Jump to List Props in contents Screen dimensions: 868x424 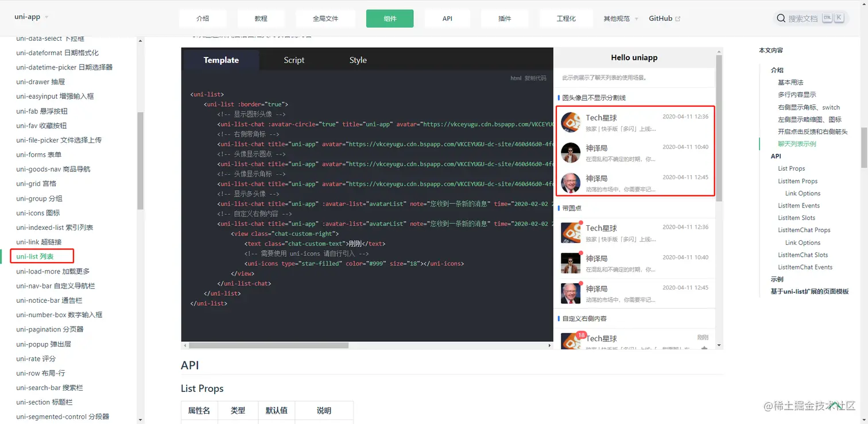point(792,168)
